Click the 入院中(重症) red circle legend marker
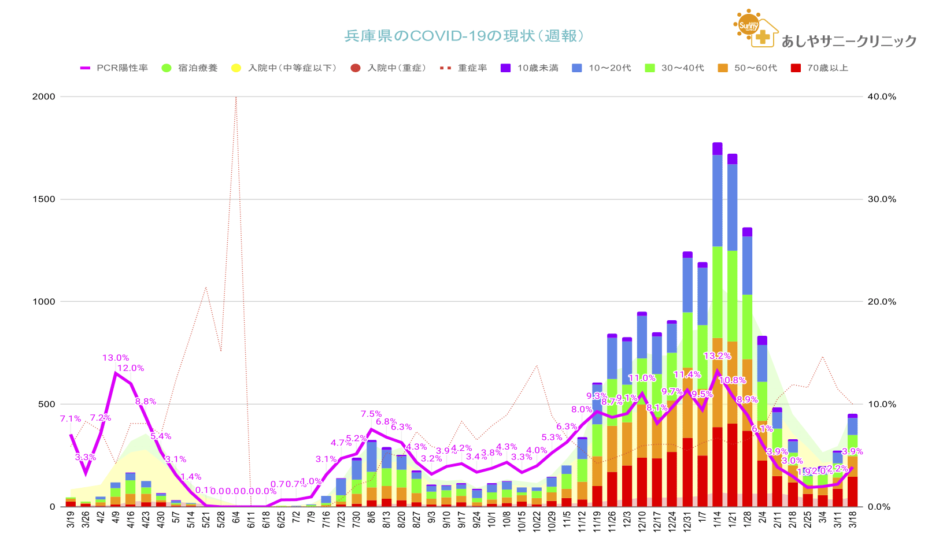 355,68
